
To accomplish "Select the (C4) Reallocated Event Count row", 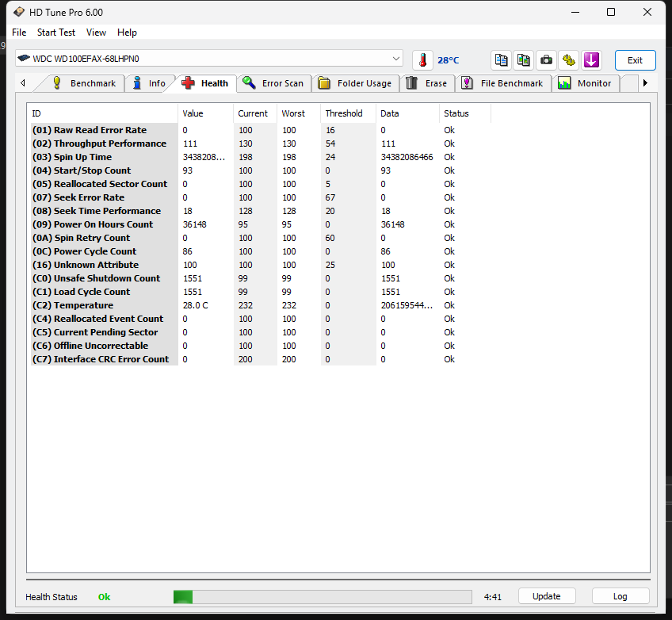I will coord(259,319).
